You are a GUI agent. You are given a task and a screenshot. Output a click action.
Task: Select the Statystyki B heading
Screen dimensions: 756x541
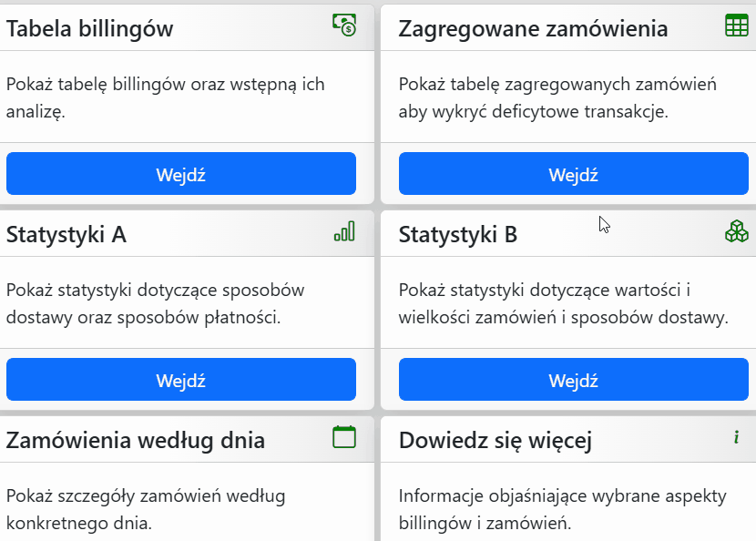[x=458, y=235]
